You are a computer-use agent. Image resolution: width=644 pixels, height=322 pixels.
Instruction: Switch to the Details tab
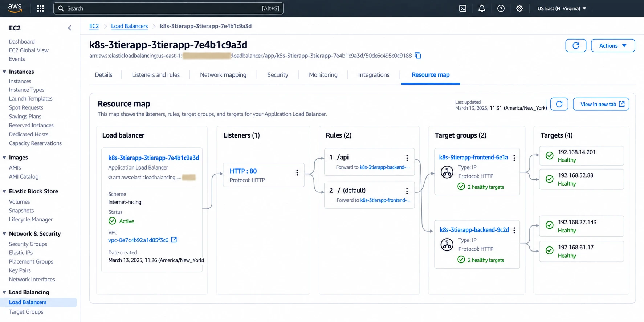pyautogui.click(x=103, y=75)
